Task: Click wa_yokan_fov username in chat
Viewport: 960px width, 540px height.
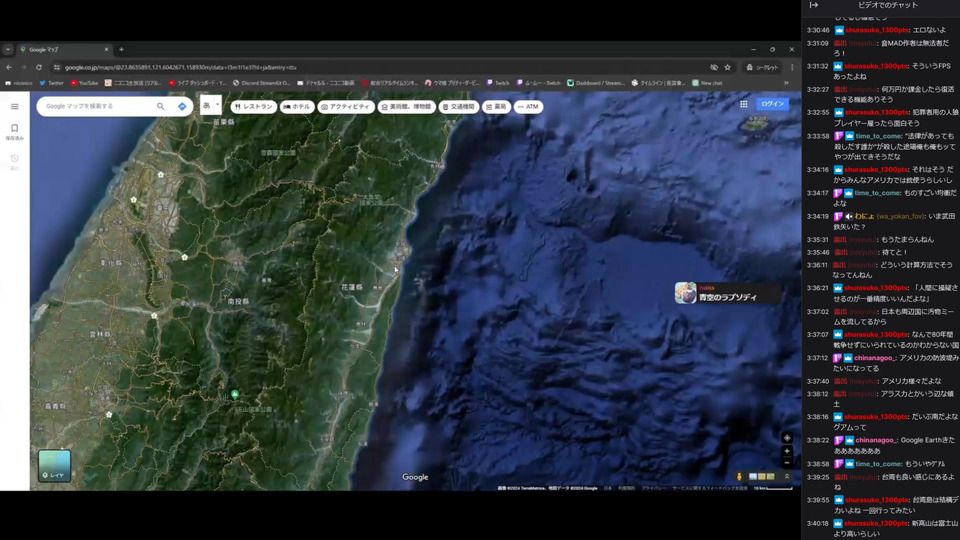Action: click(900, 216)
